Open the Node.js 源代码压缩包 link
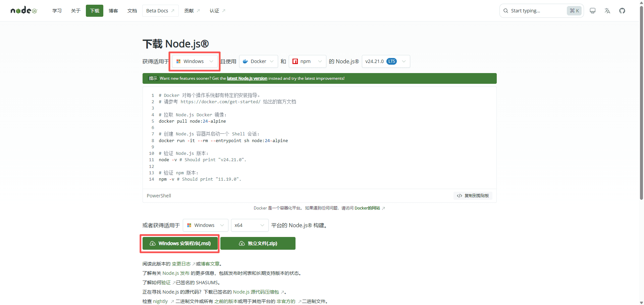644x305 pixels. 256,292
